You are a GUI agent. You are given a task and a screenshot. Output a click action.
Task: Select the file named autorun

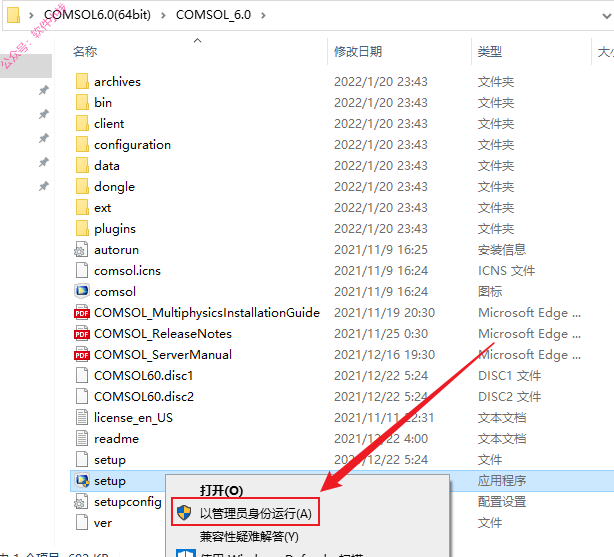coord(116,250)
